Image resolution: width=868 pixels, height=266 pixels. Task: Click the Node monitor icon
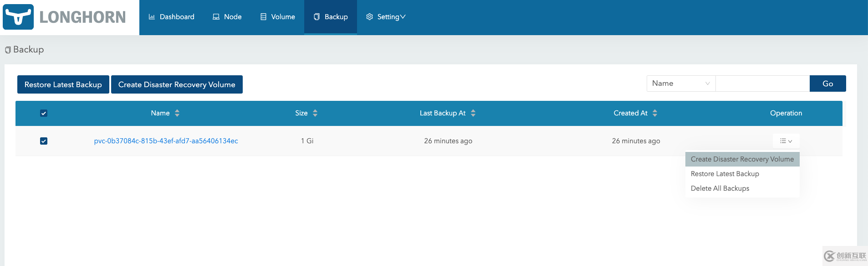pos(216,17)
